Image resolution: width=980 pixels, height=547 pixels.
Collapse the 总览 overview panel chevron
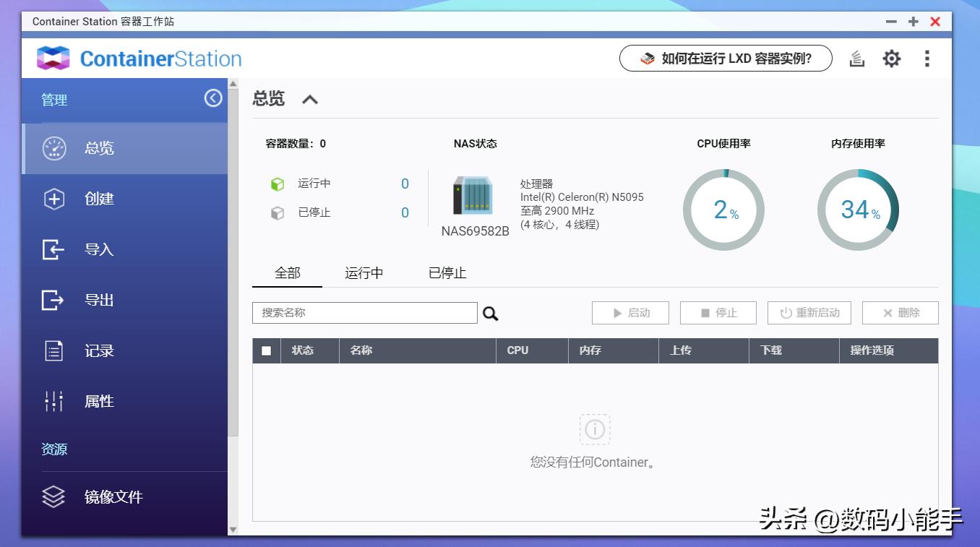310,99
